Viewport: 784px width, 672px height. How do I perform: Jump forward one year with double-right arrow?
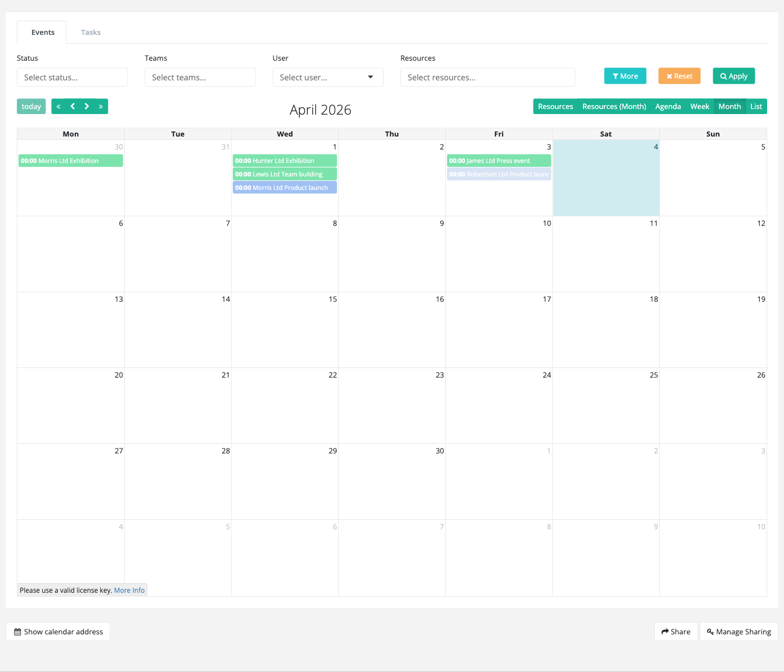pos(101,106)
